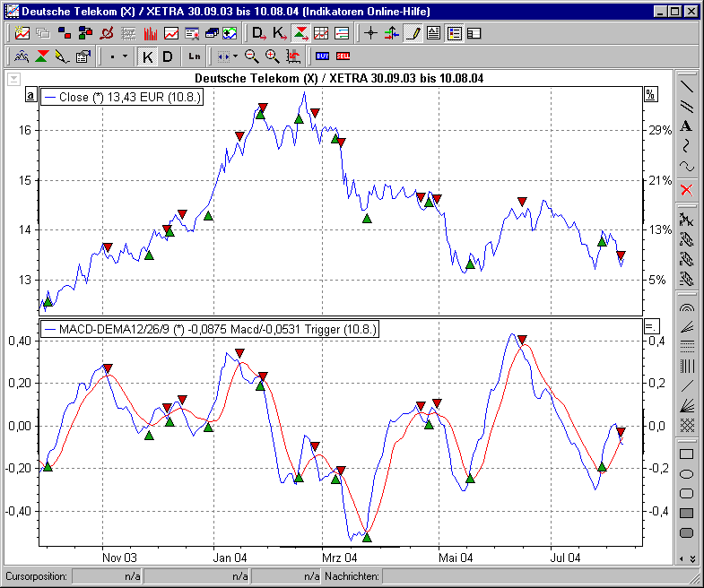
Task: Click the SELL signal toolbar icon
Action: [x=343, y=56]
